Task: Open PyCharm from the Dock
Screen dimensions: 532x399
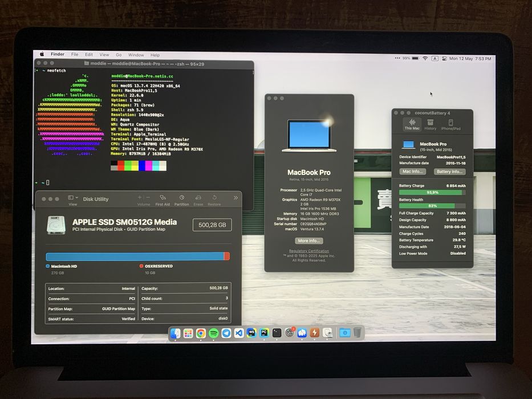Action: point(264,333)
